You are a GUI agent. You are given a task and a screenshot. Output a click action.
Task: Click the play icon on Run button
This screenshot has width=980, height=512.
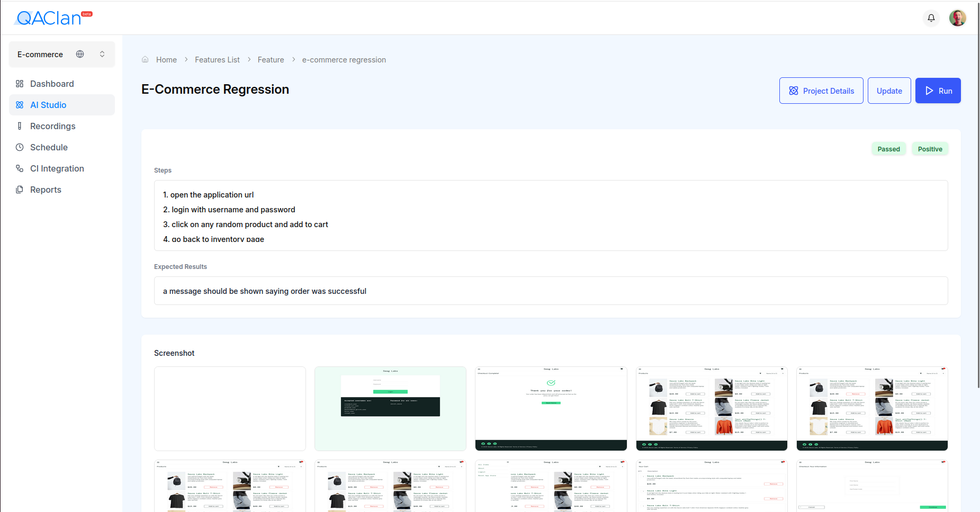coord(929,91)
